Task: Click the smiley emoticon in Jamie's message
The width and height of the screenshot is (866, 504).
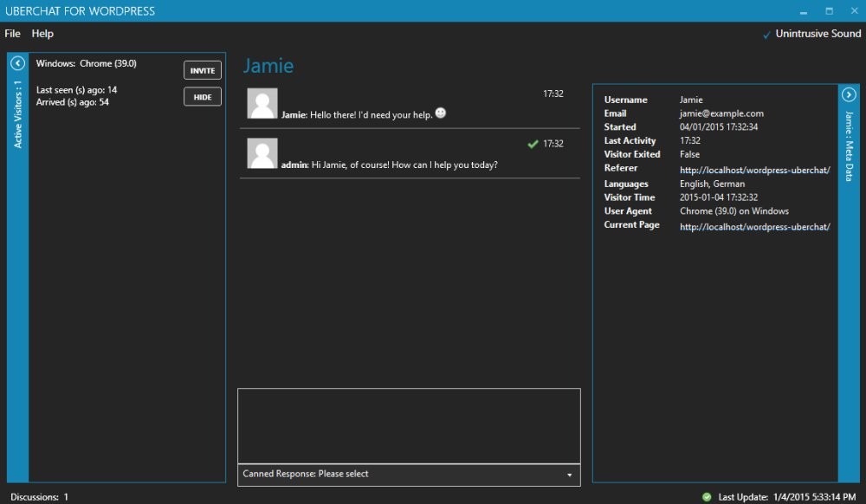Action: 441,113
